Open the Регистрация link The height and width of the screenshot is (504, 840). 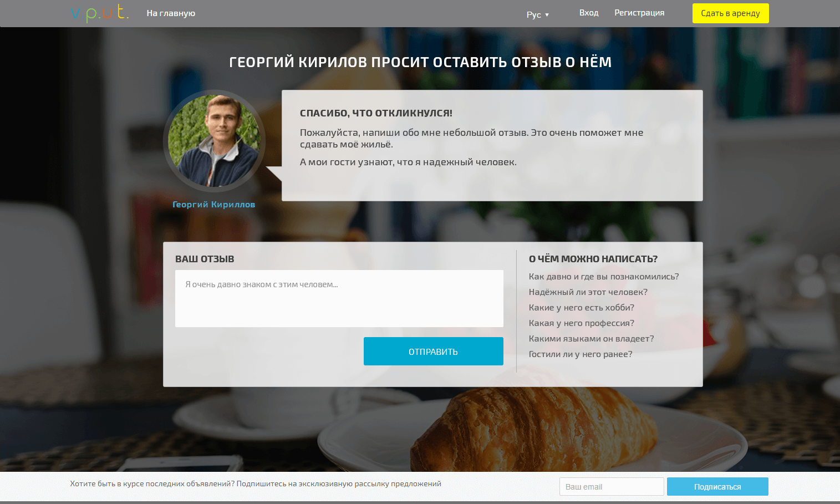click(639, 13)
